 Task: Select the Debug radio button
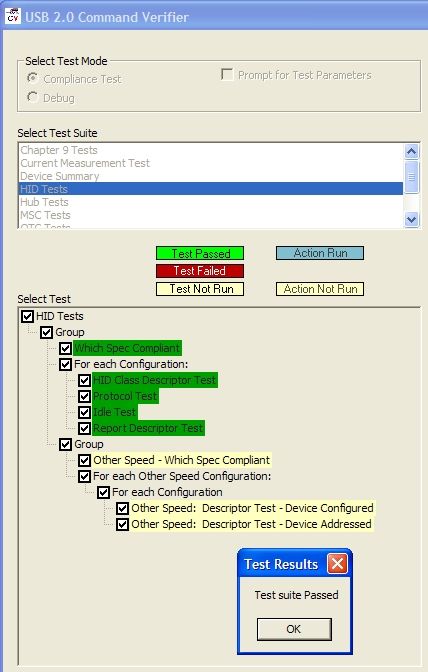coord(33,97)
